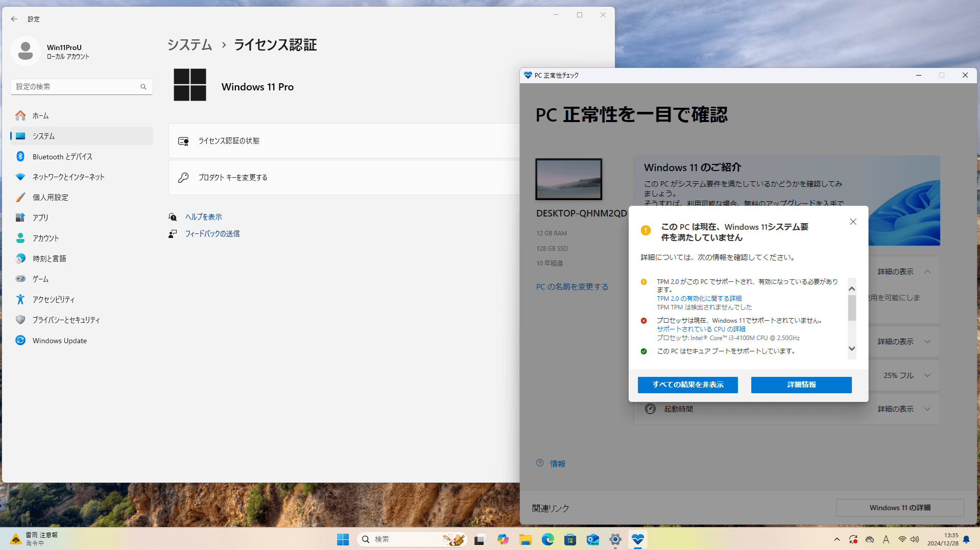The width and height of the screenshot is (980, 550).
Task: Open Microsoft Store from the taskbar
Action: click(x=570, y=539)
